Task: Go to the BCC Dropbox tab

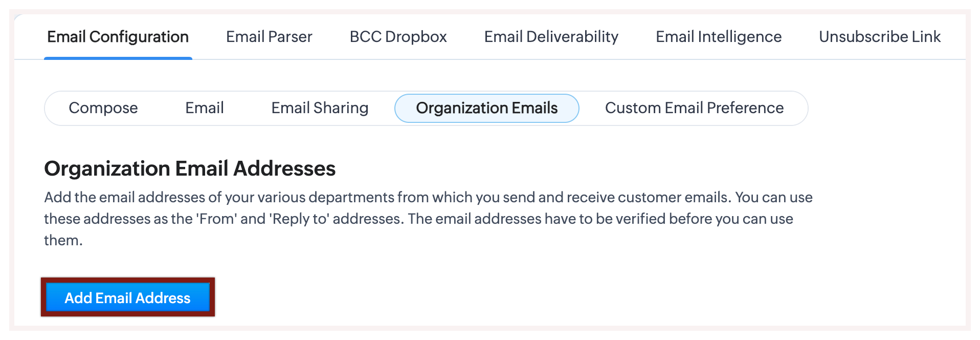Action: click(398, 37)
